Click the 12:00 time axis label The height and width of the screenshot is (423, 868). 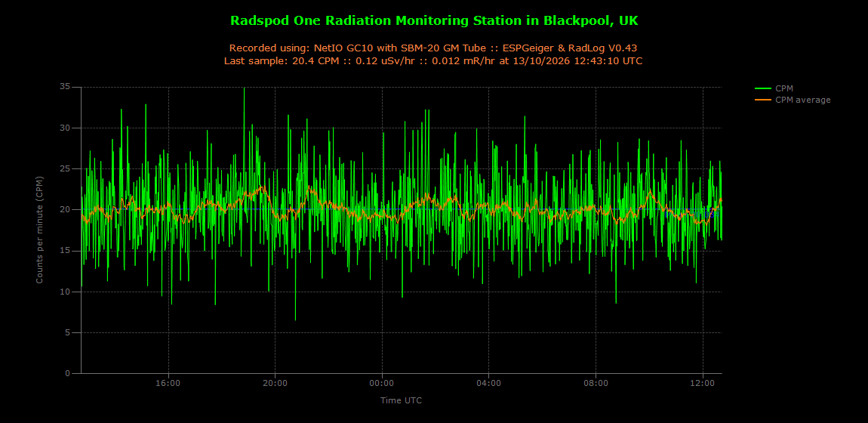(x=703, y=383)
